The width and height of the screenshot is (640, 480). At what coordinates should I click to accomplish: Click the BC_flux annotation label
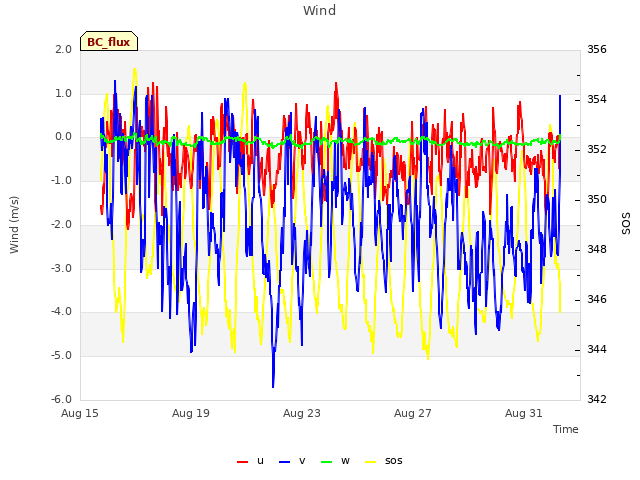(x=109, y=42)
